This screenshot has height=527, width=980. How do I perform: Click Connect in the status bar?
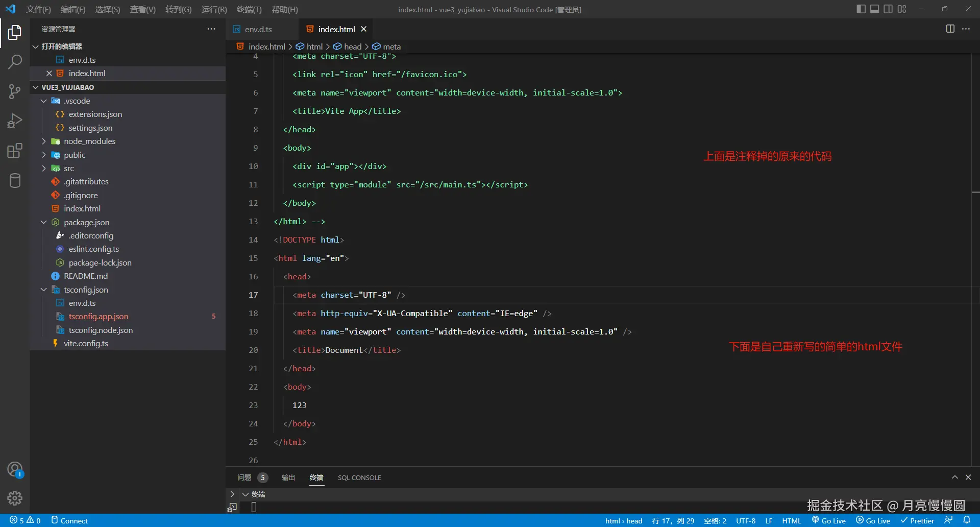[69, 521]
